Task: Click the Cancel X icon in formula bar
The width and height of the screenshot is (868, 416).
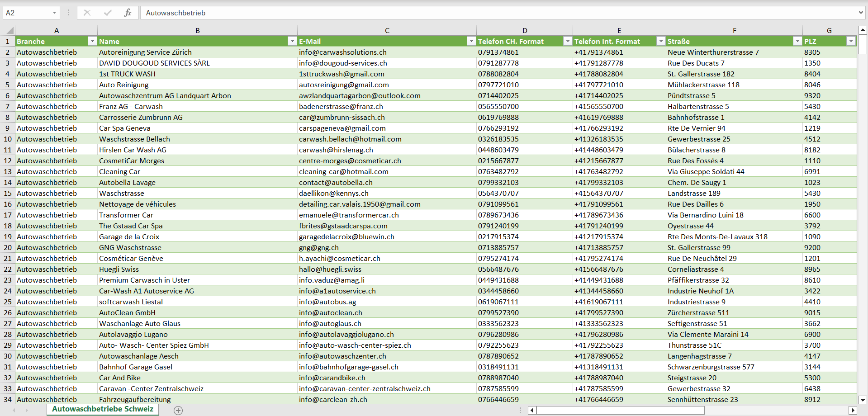Action: [x=87, y=13]
